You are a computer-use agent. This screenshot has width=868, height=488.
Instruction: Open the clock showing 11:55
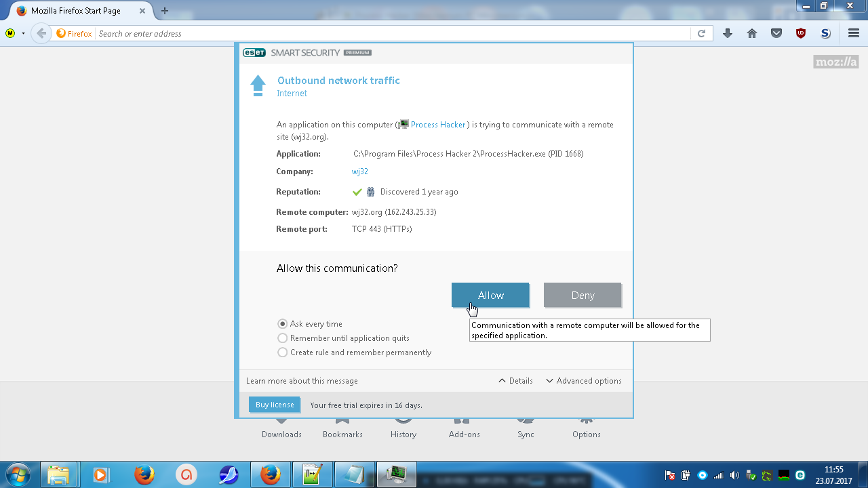click(x=833, y=475)
